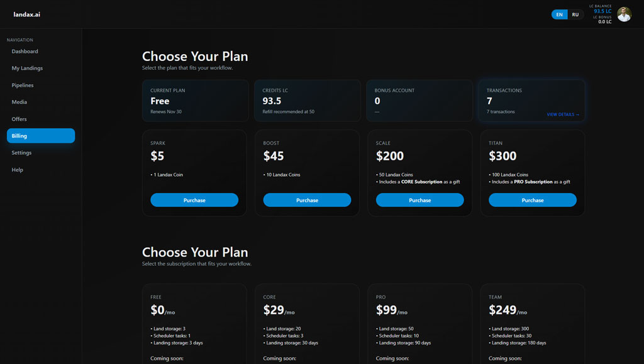Click the landax.ai logo
Screen dimensions: 644x364
[27, 14]
